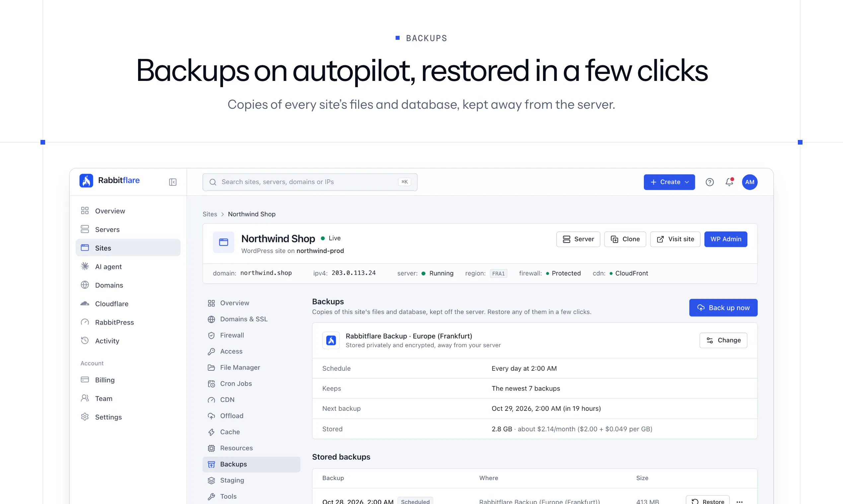The height and width of the screenshot is (504, 843).
Task: Open Settings under Account
Action: point(128,417)
